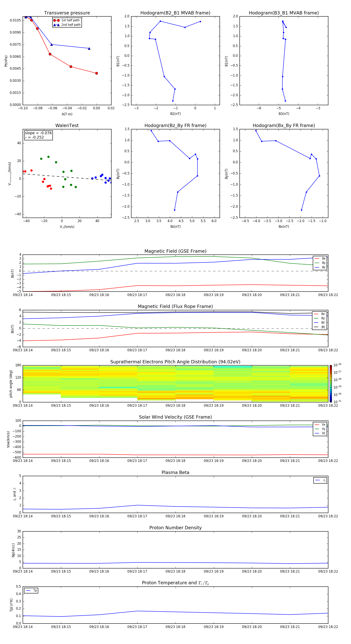
Task: Select "By" in the GSE magnetic field legend
Action: tap(320, 263)
